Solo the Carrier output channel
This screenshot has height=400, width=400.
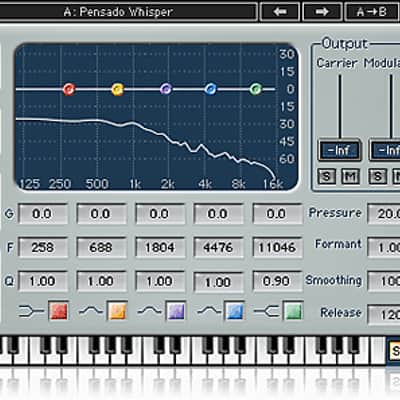(x=326, y=176)
